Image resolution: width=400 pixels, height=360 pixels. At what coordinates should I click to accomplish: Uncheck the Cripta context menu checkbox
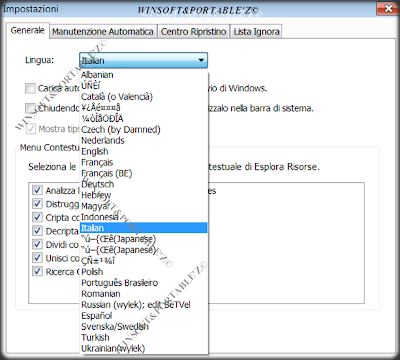tap(37, 217)
